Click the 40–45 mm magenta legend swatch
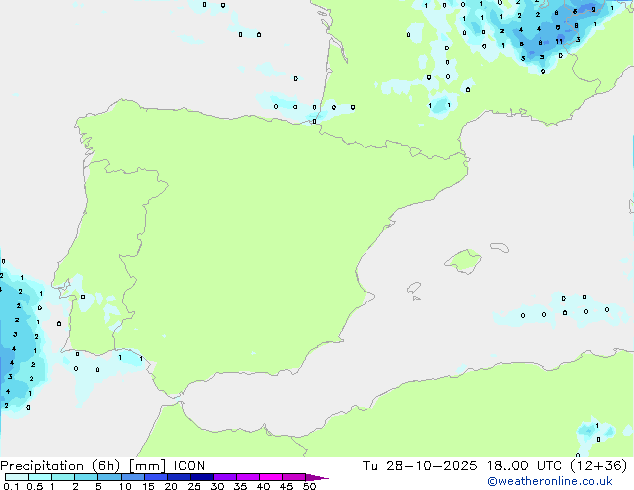This screenshot has width=634, height=490. [271, 477]
